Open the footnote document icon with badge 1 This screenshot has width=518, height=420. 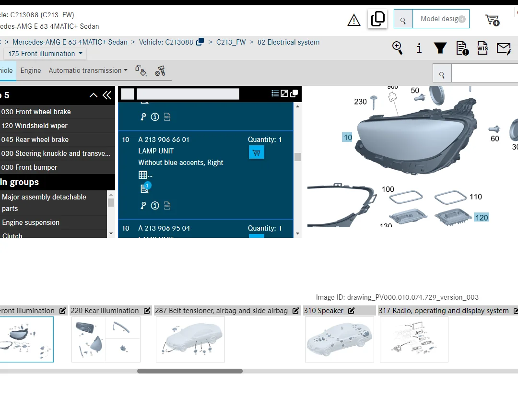[145, 187]
